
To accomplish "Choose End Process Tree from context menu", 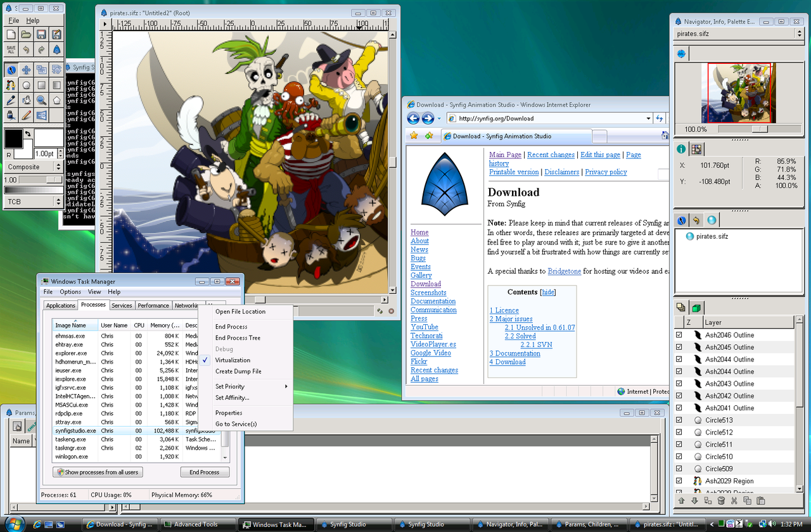I will tap(238, 338).
